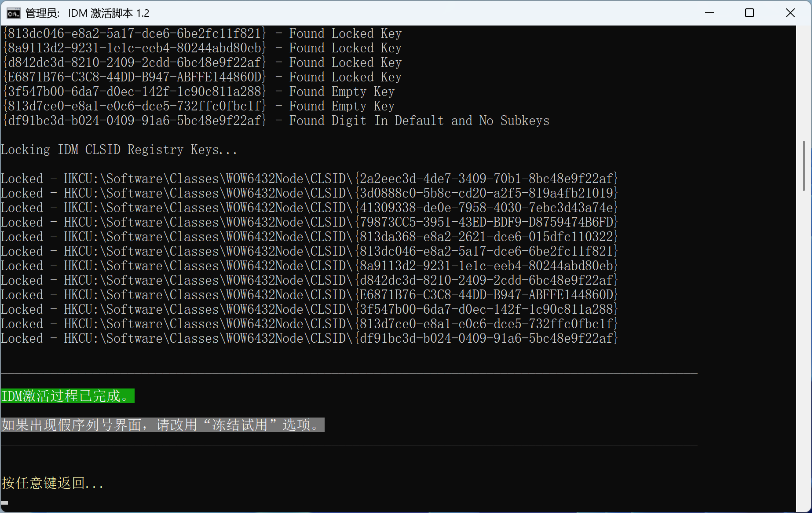Click the green 'IDM激活过程已完成。' message

point(68,396)
